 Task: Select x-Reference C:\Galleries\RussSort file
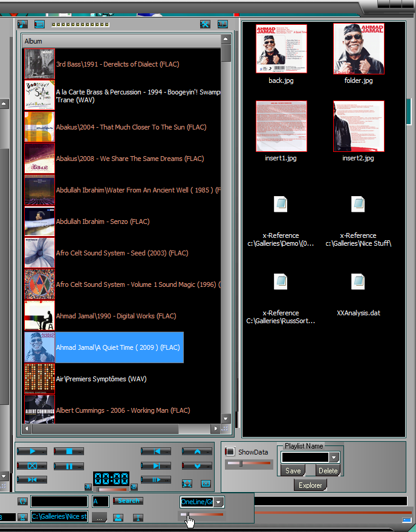click(281, 298)
